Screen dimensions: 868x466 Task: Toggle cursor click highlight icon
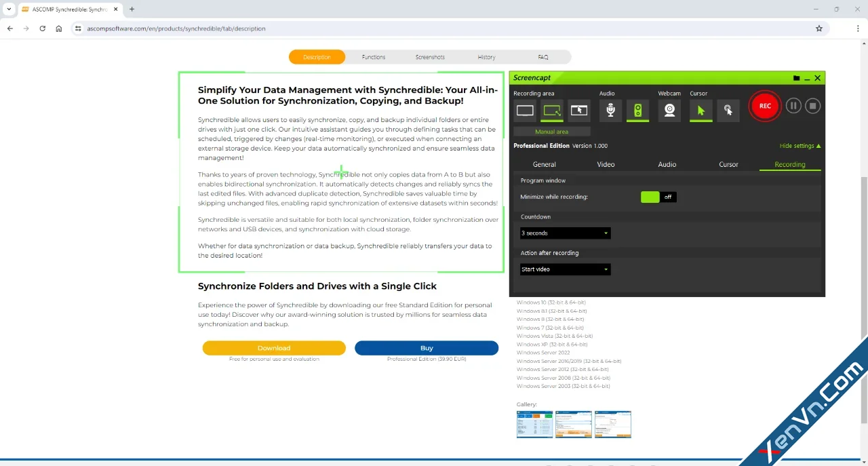point(728,110)
